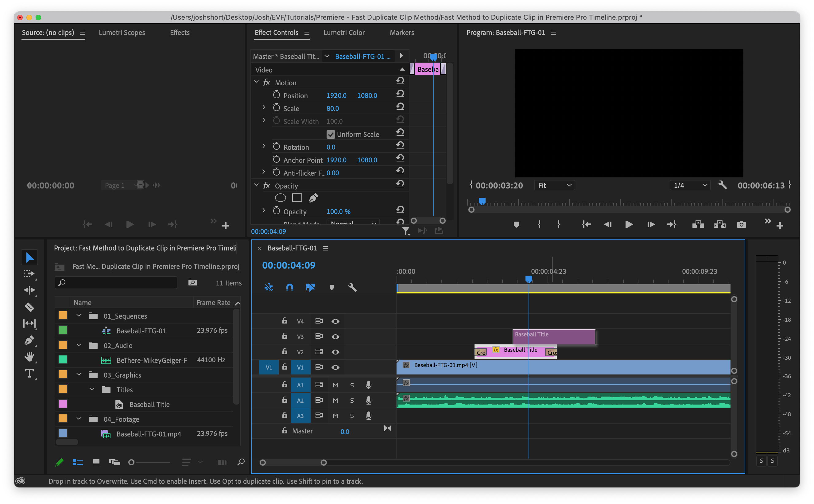Mark Out in Program Monitor
This screenshot has height=504, width=814.
click(559, 224)
